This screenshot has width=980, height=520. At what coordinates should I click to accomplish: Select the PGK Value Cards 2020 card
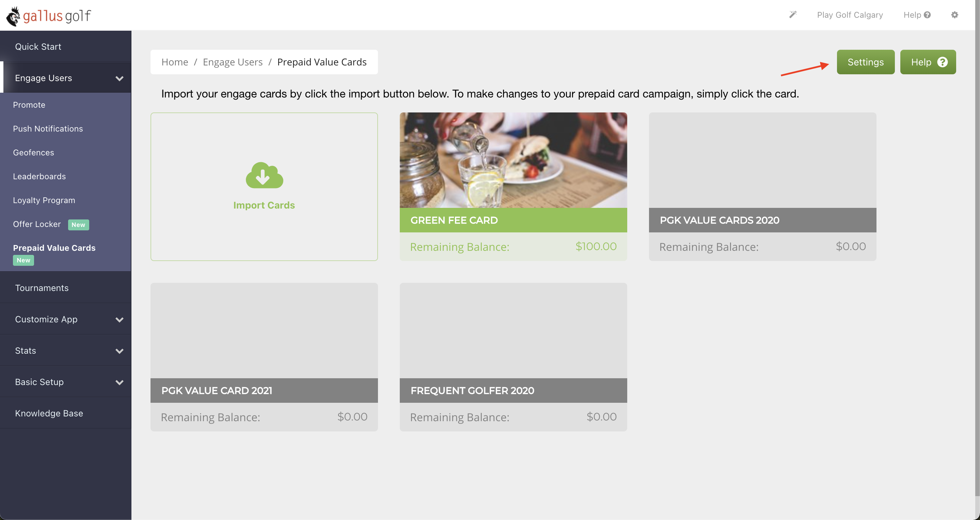click(762, 186)
